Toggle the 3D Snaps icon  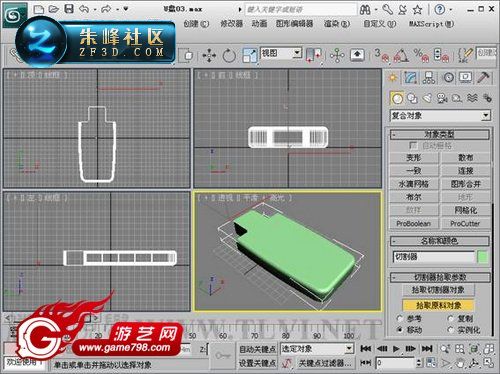coord(381,55)
